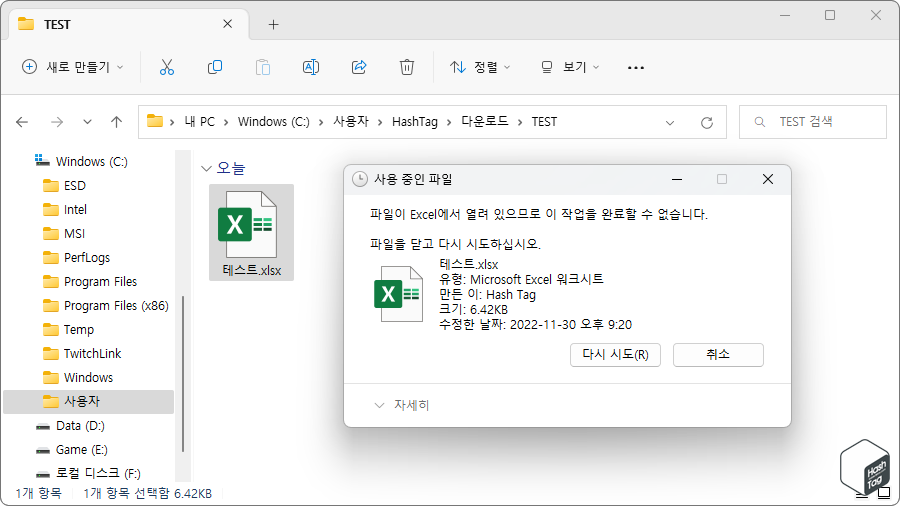Screen dimensions: 900x506
Task: Go back with the left arrow
Action: click(22, 122)
